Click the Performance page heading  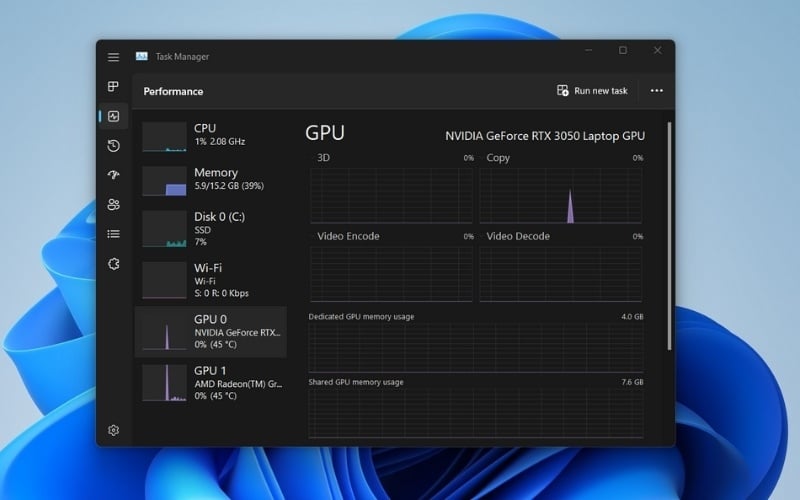(173, 91)
